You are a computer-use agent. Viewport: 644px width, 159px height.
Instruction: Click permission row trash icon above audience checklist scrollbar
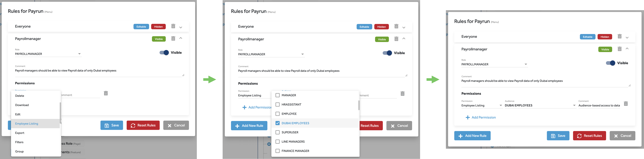click(x=403, y=94)
